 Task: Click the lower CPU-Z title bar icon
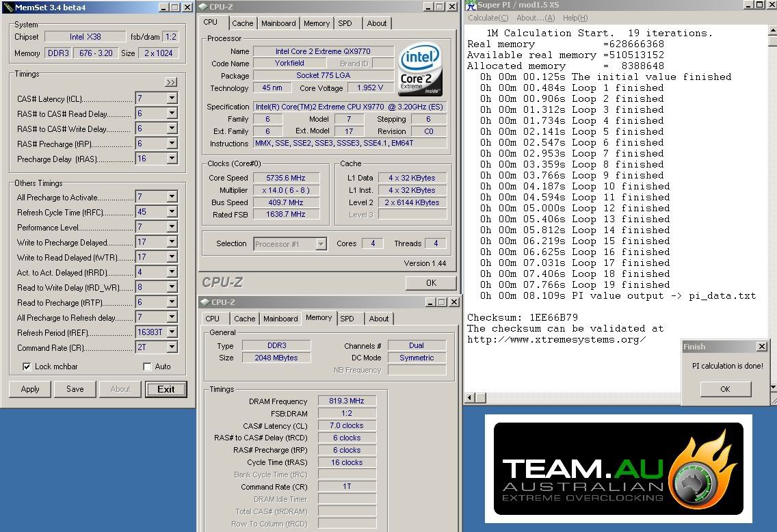click(x=205, y=302)
